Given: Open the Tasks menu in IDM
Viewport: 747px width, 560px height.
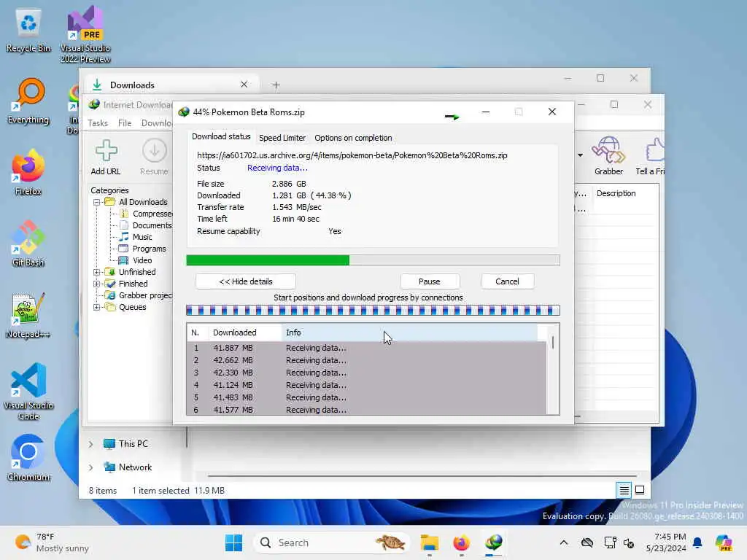Looking at the screenshot, I should pos(98,122).
